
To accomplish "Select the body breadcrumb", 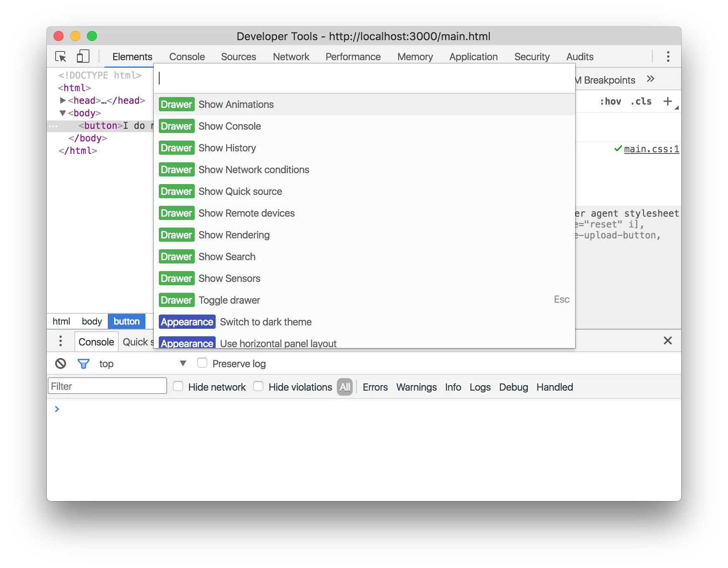I will coord(92,321).
